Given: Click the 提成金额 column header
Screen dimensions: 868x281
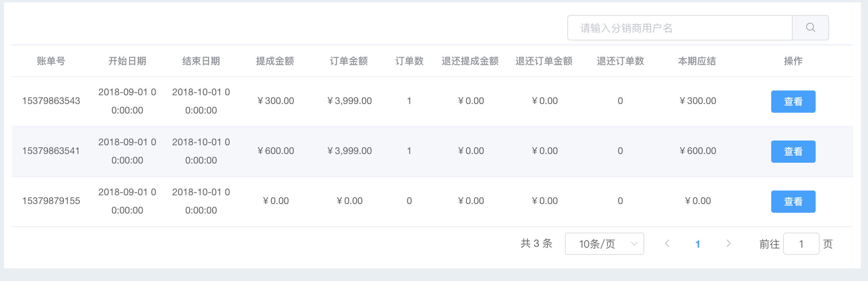Looking at the screenshot, I should (275, 61).
